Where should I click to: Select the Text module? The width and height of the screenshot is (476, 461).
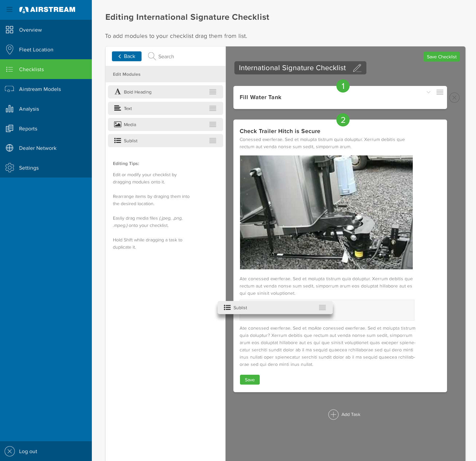166,108
